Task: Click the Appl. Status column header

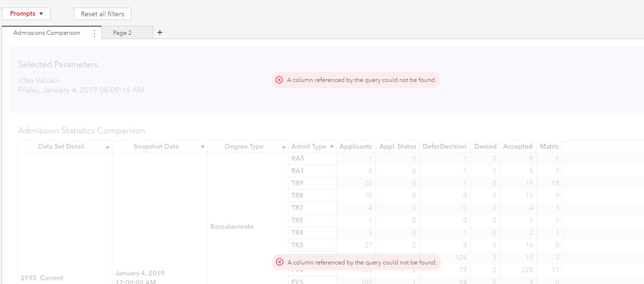Action: point(397,147)
